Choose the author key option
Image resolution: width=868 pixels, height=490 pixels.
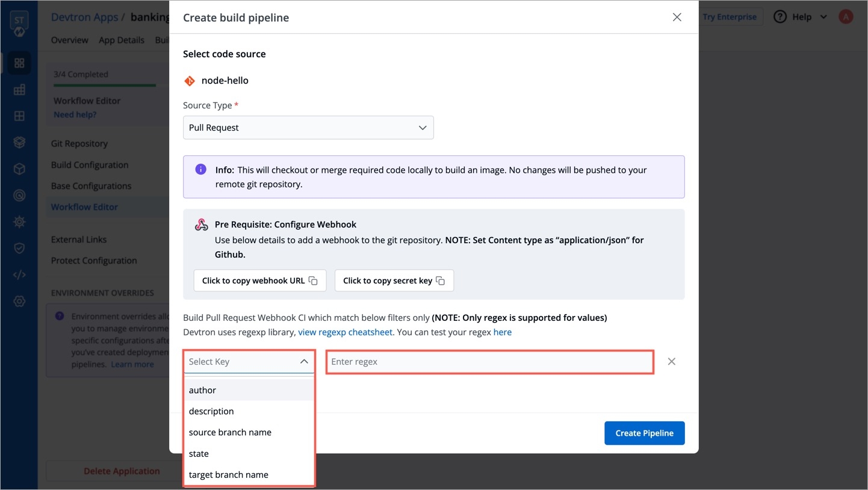pos(249,390)
